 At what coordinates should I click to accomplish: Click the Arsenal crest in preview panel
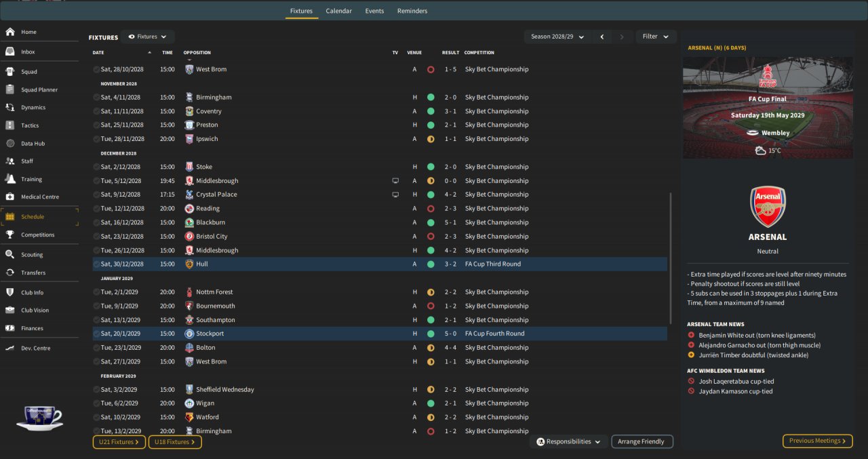tap(768, 207)
